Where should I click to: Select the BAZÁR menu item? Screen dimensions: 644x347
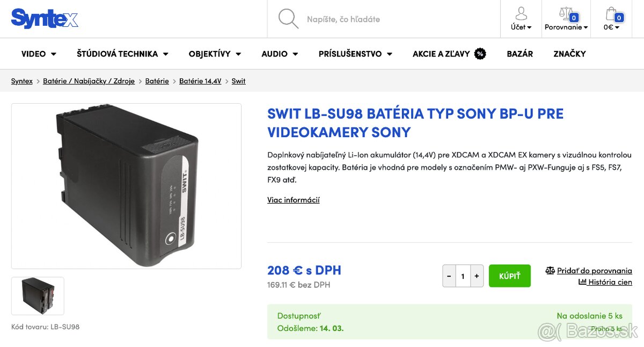(519, 54)
